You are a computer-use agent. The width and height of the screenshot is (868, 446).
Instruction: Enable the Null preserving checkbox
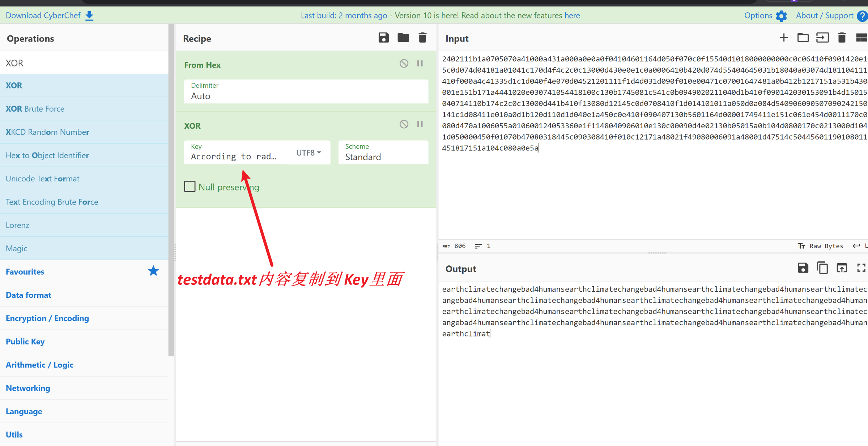(190, 186)
